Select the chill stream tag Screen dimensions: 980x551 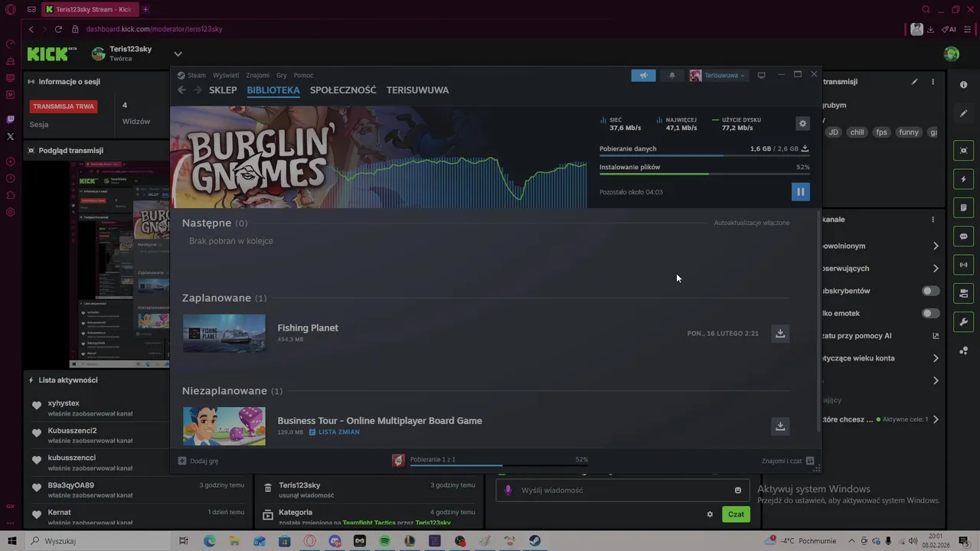857,132
